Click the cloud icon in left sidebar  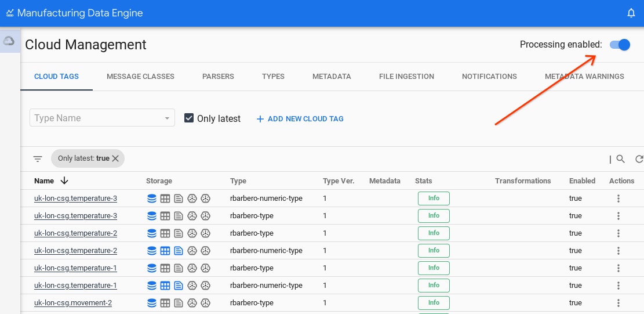coord(9,41)
